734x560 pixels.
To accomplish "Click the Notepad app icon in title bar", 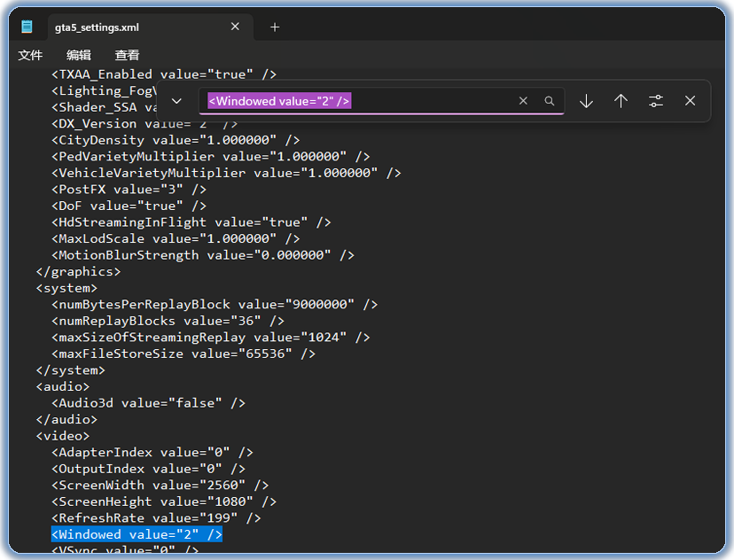I will click(x=27, y=27).
